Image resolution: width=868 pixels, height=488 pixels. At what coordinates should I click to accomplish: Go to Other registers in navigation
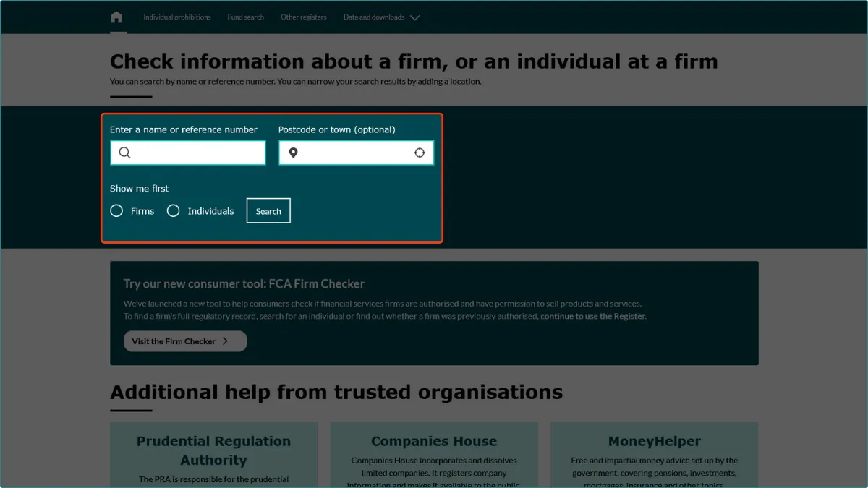(303, 17)
